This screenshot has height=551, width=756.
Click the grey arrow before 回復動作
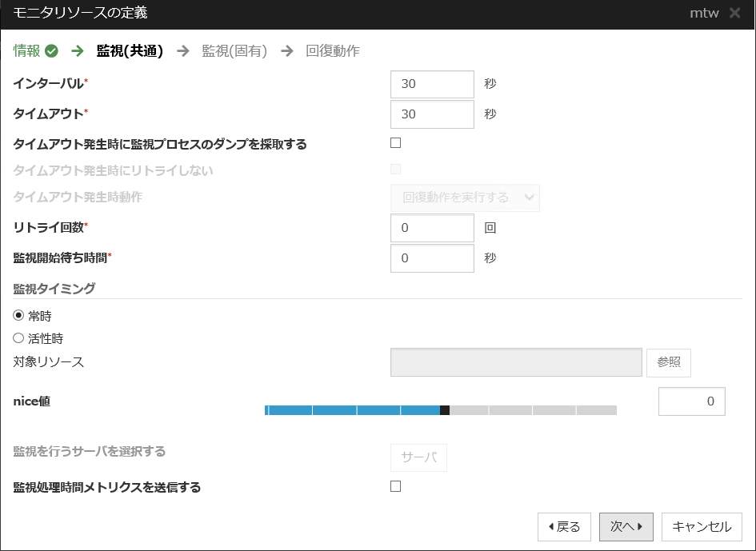(x=287, y=50)
